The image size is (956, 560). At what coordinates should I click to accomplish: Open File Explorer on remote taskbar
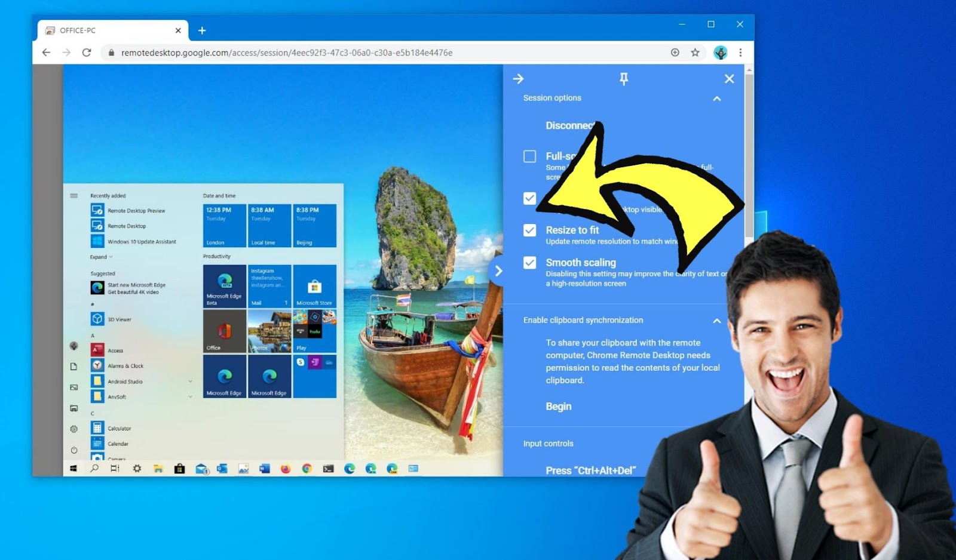pos(158,469)
